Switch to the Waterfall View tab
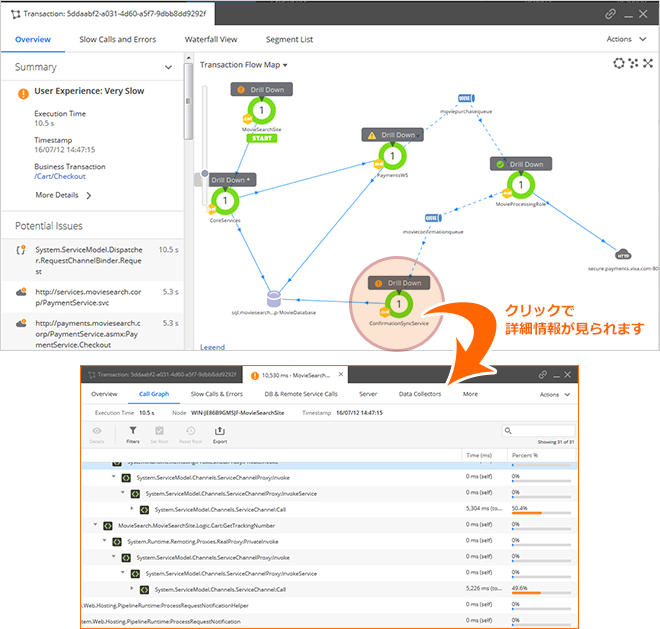Image resolution: width=660 pixels, height=629 pixels. coord(211,39)
